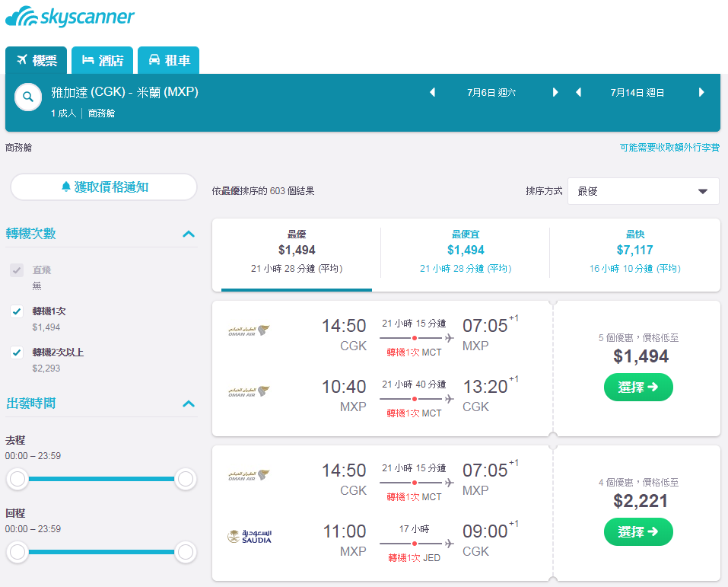The image size is (728, 587).
Task: Open the search magnifier icon button
Action: point(28,97)
